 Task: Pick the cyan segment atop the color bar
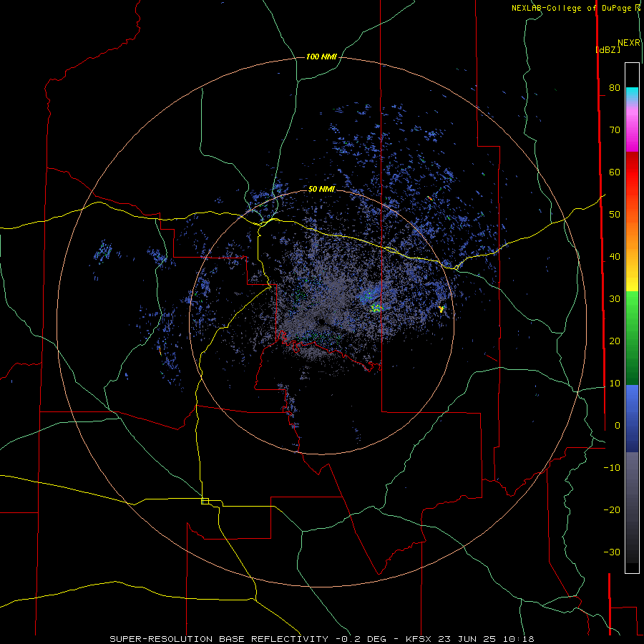coord(632,94)
